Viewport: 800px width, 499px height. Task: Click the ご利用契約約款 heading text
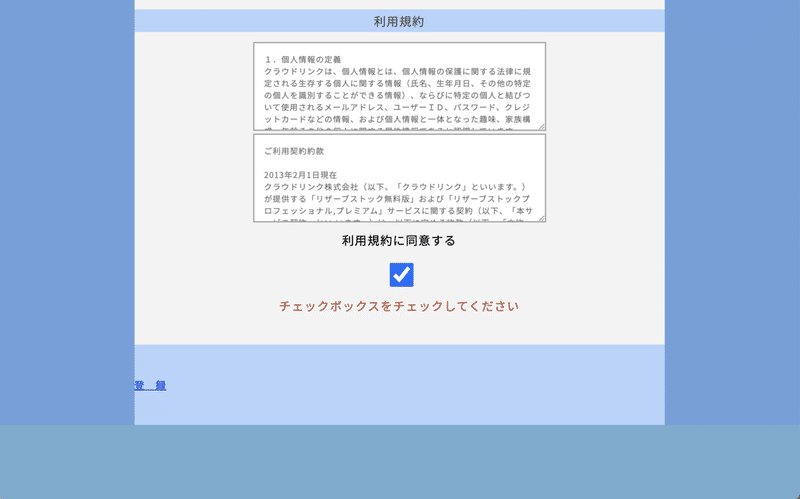294,151
